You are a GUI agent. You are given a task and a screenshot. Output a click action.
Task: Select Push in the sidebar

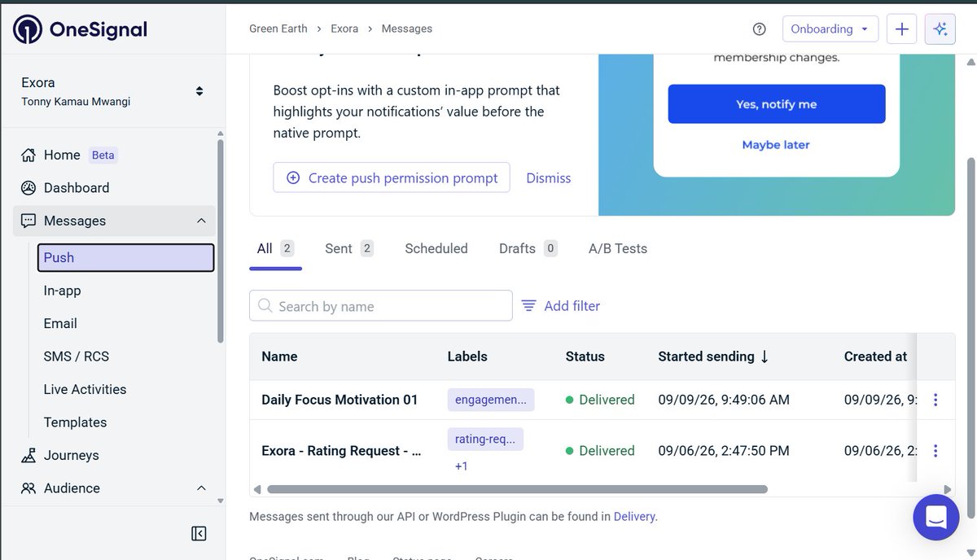126,257
